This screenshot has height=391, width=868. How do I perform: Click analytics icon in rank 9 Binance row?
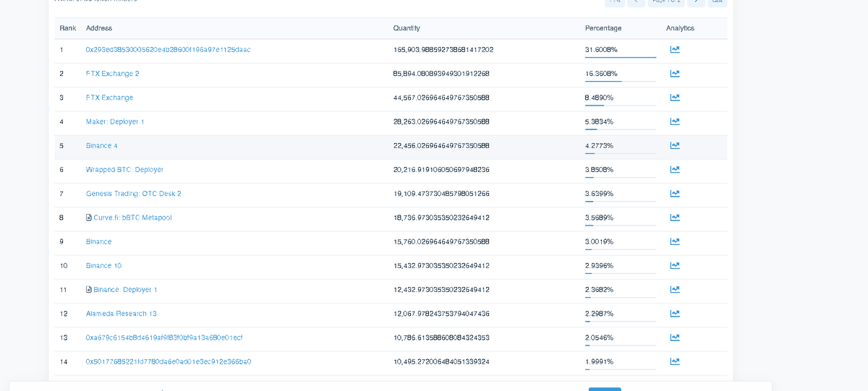pos(675,241)
